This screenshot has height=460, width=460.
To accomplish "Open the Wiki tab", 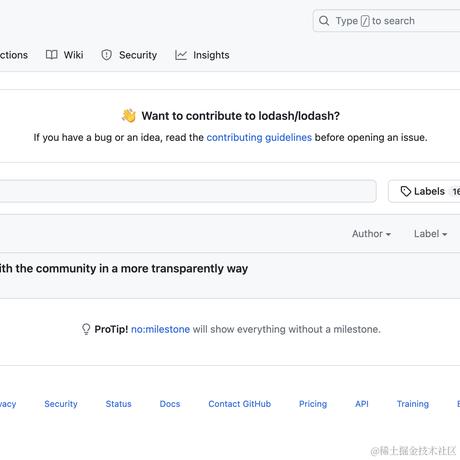I will tap(64, 55).
